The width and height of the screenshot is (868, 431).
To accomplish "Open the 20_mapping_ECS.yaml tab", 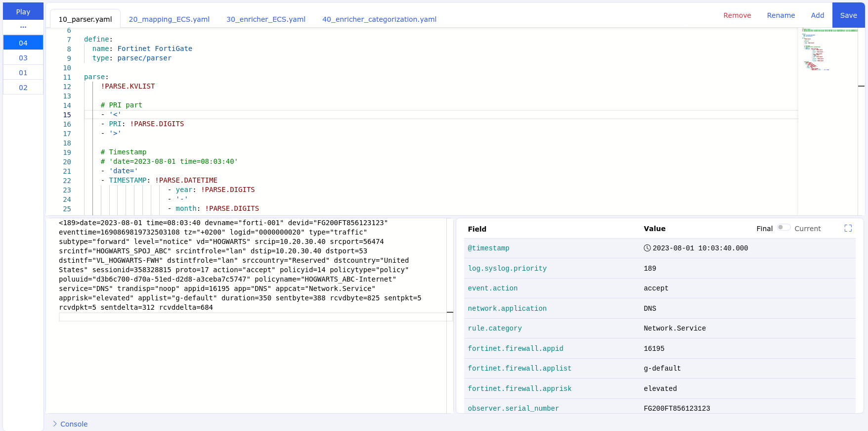I will 169,19.
